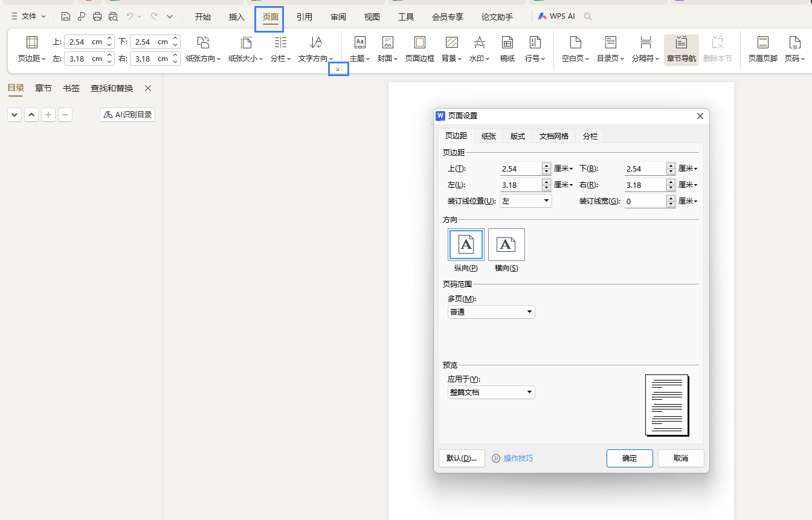Open the 行号 line numbers menu
Image resolution: width=812 pixels, height=520 pixels.
pyautogui.click(x=535, y=49)
